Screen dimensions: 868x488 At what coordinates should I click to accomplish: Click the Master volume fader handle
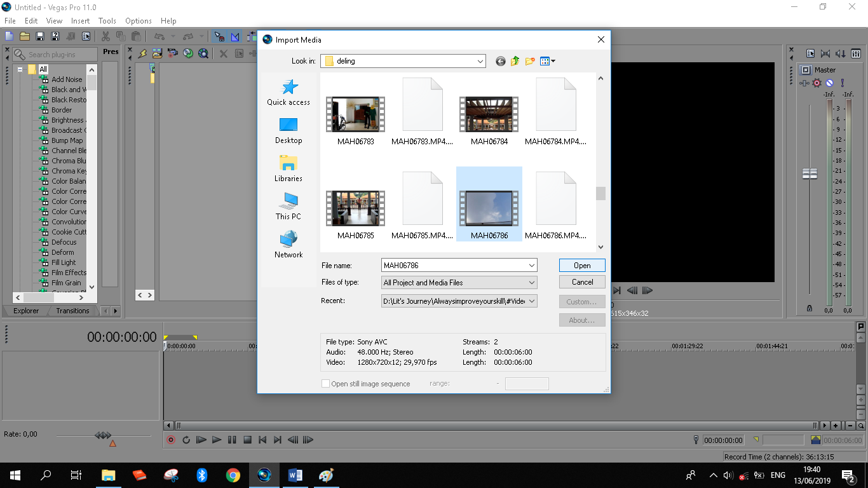pos(810,173)
